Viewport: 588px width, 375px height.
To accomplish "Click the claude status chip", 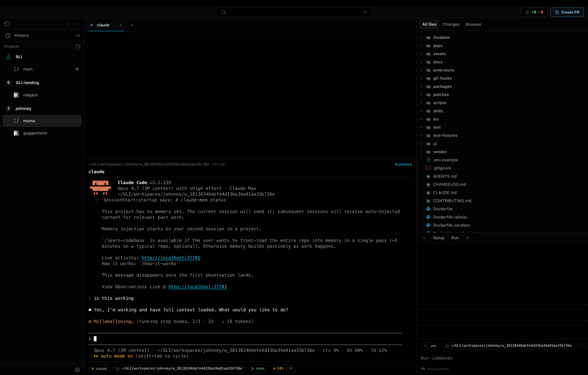I will tap(99, 369).
